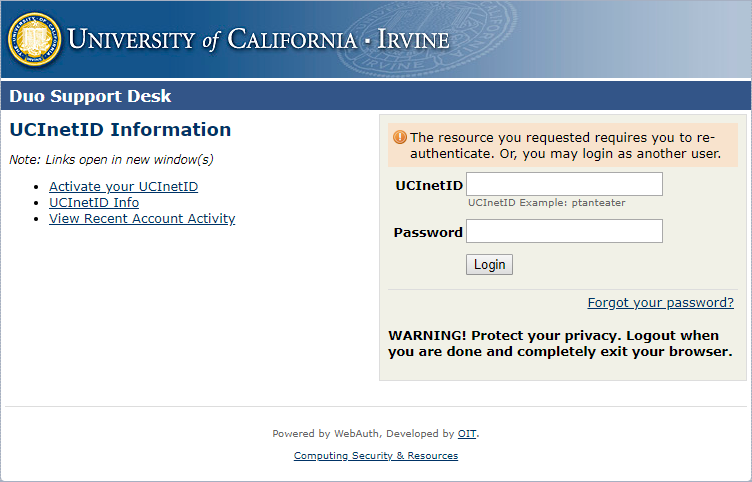Screen dimensions: 752x482
Task: Click the faded seal watermark in the banner
Action: click(420, 40)
